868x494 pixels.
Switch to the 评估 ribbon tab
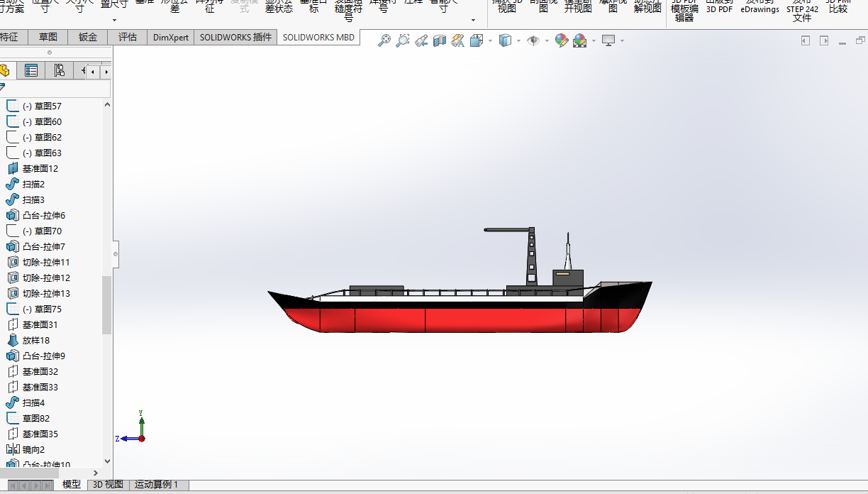pos(128,37)
